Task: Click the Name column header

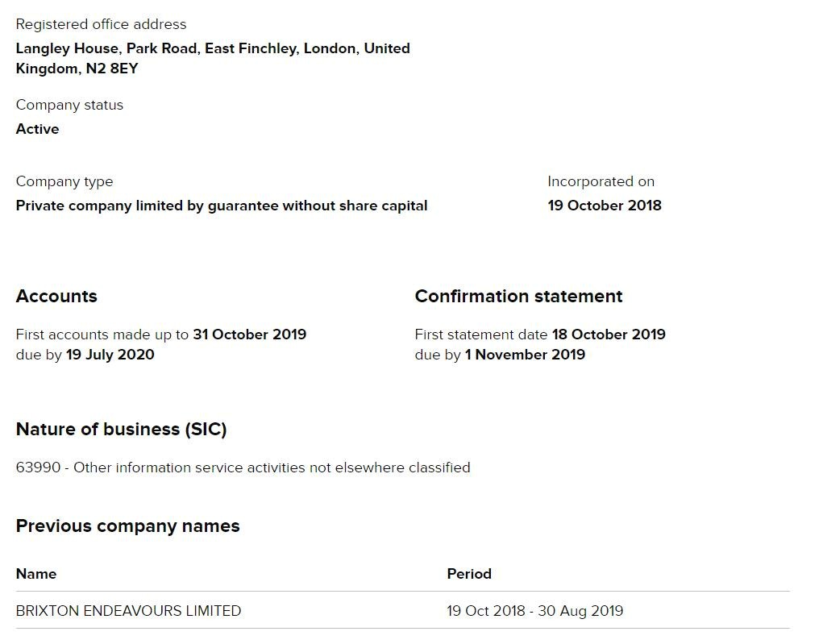Action: [36, 574]
